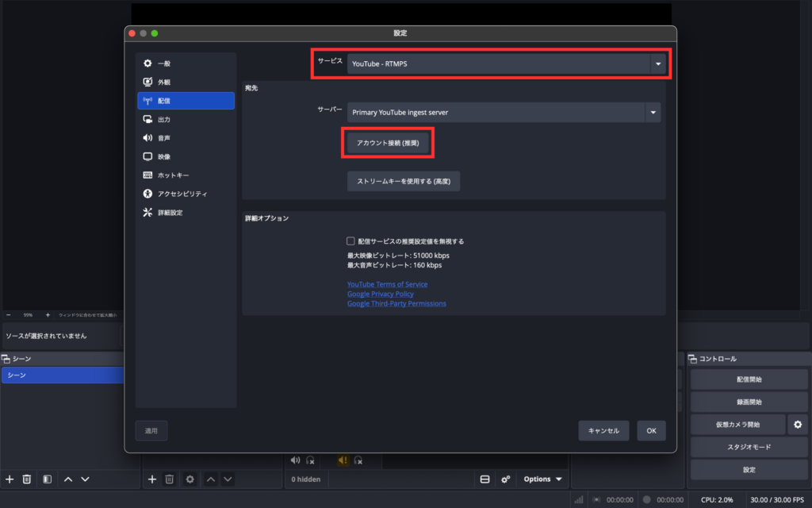Screen dimensions: 812x508
Task: Click the アカウント接続 (推奨) button
Action: (x=388, y=143)
